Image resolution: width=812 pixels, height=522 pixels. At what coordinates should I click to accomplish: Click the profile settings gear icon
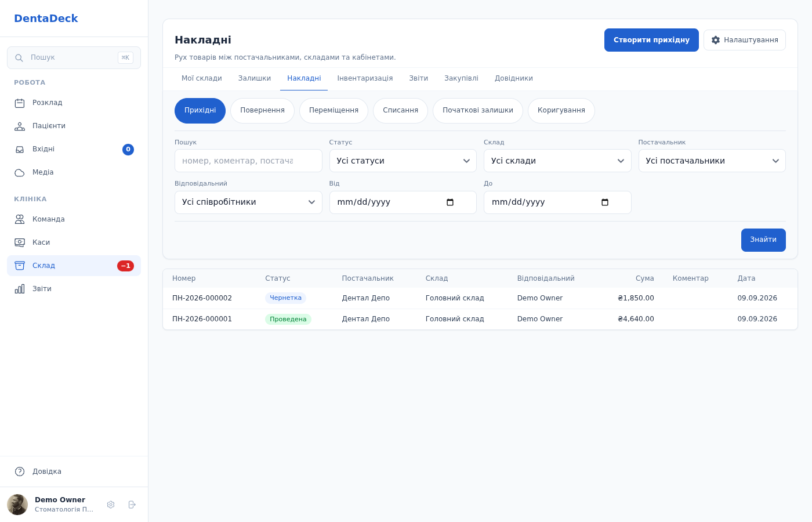111,505
